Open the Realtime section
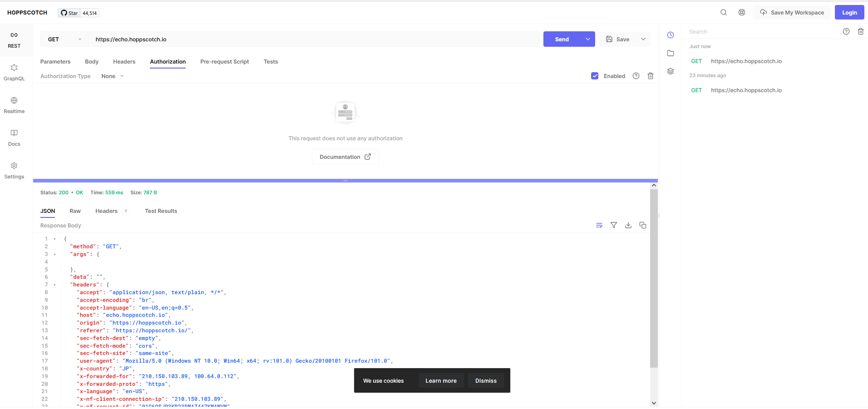Screen dimensions: 868x409 (x=14, y=105)
